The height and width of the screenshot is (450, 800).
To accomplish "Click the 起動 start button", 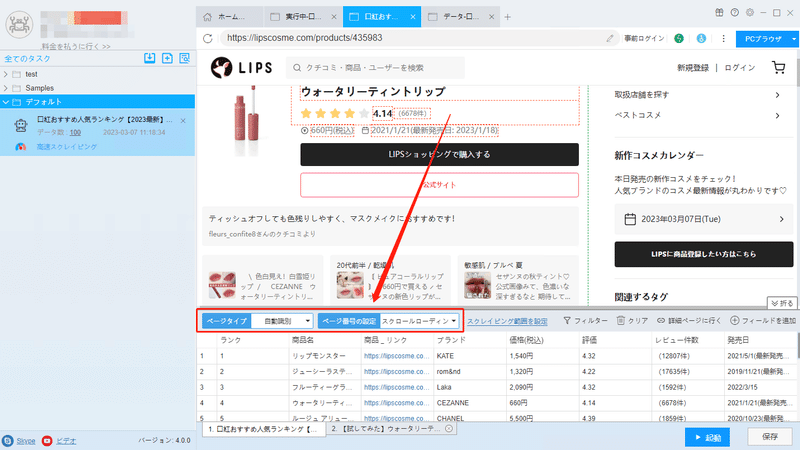I will point(708,437).
